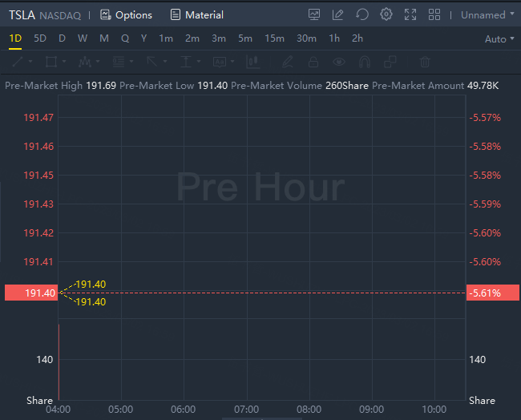This screenshot has width=521, height=420.
Task: Expand the arrow marker options arrow
Action: 165,62
